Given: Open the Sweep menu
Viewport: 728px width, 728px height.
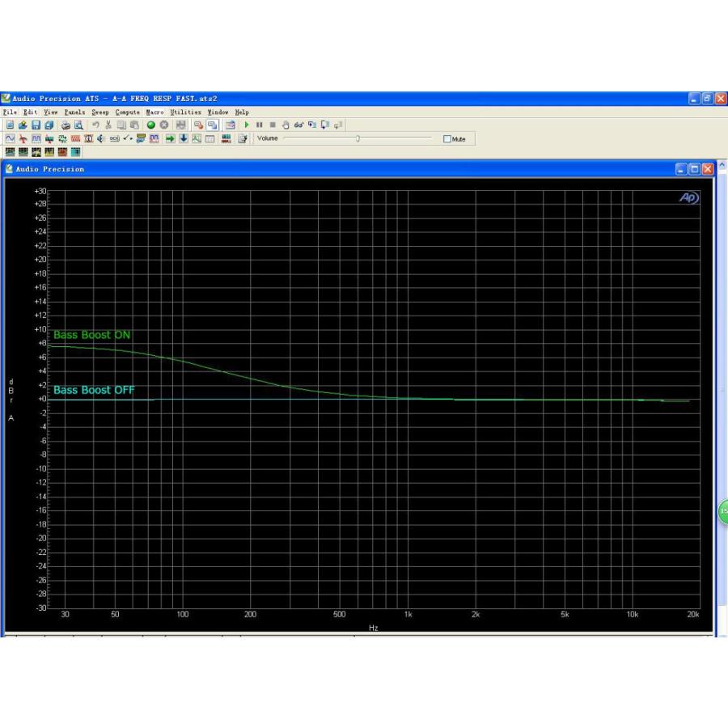Looking at the screenshot, I should (x=99, y=112).
